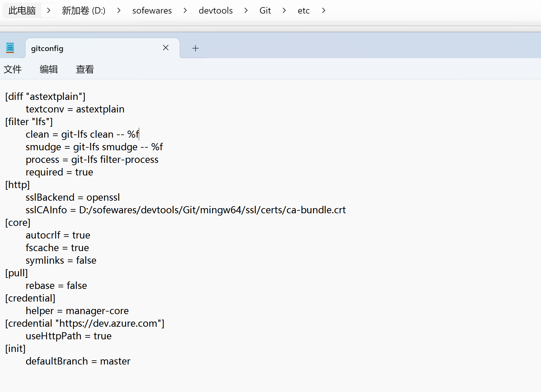Click the [credential] section header

[30, 298]
